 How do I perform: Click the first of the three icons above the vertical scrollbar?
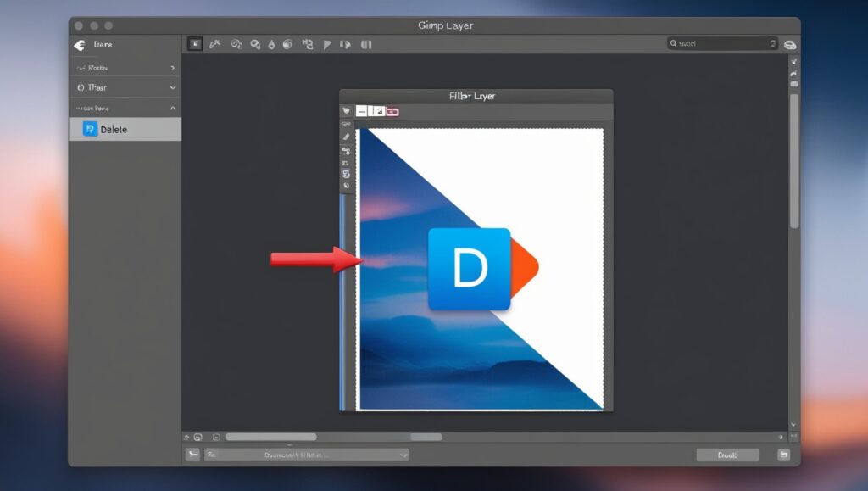[x=793, y=61]
